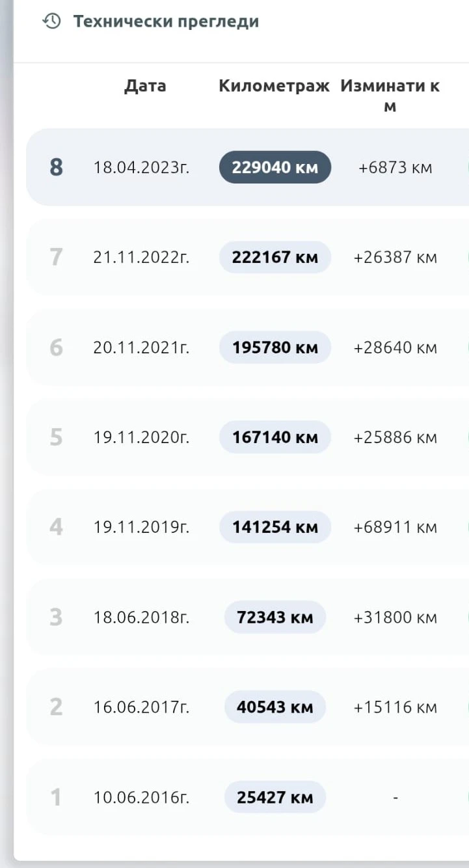Click the date 18.06.2018г.

pos(141,617)
